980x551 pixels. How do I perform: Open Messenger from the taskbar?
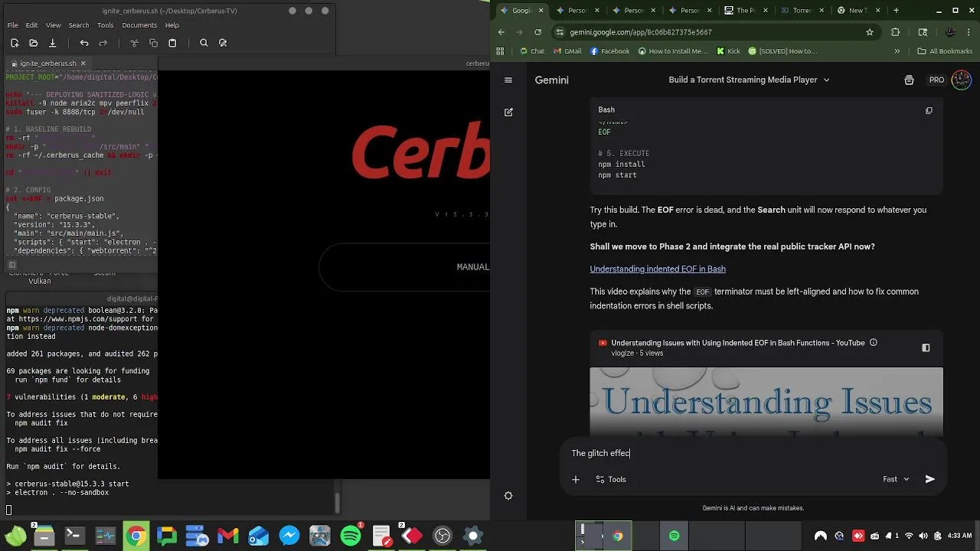pos(289,536)
